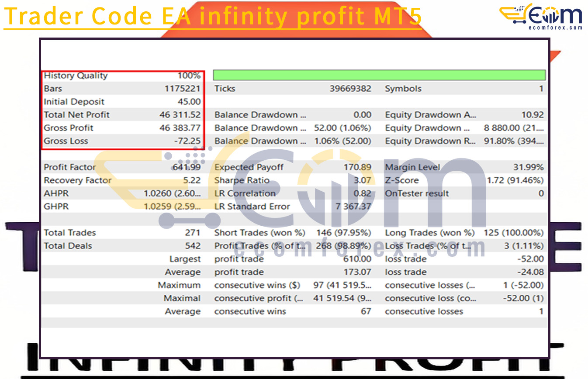Click the ecomforex.com logo at top right
This screenshot has height=379, width=588.
tap(541, 16)
